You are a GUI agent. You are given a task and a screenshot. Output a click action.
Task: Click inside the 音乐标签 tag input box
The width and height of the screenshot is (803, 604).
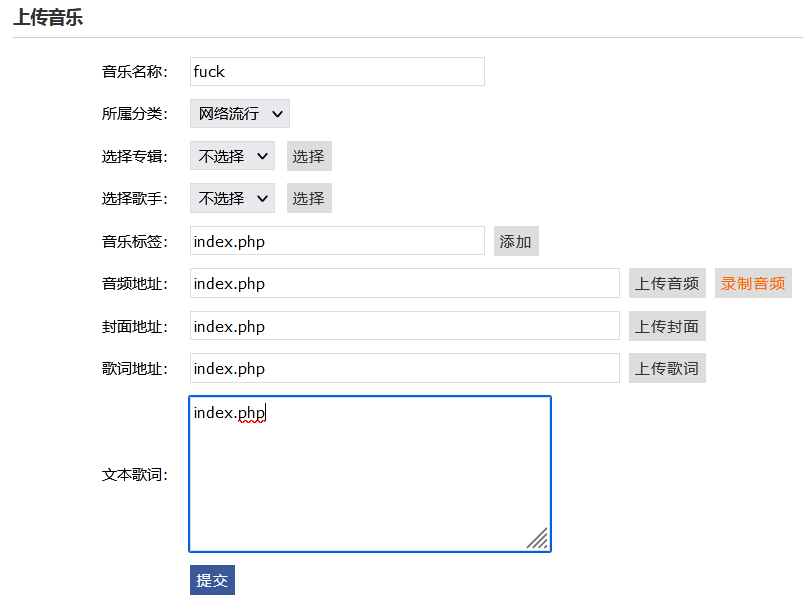tap(336, 241)
